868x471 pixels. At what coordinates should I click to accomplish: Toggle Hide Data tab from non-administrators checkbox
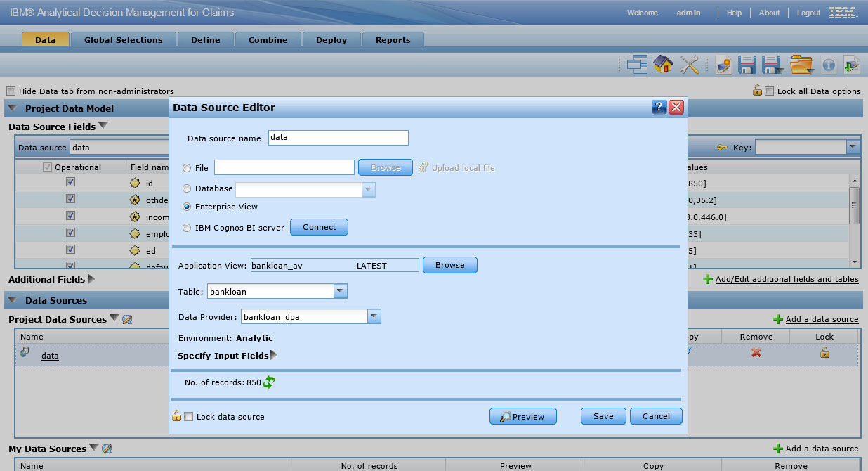(x=11, y=91)
